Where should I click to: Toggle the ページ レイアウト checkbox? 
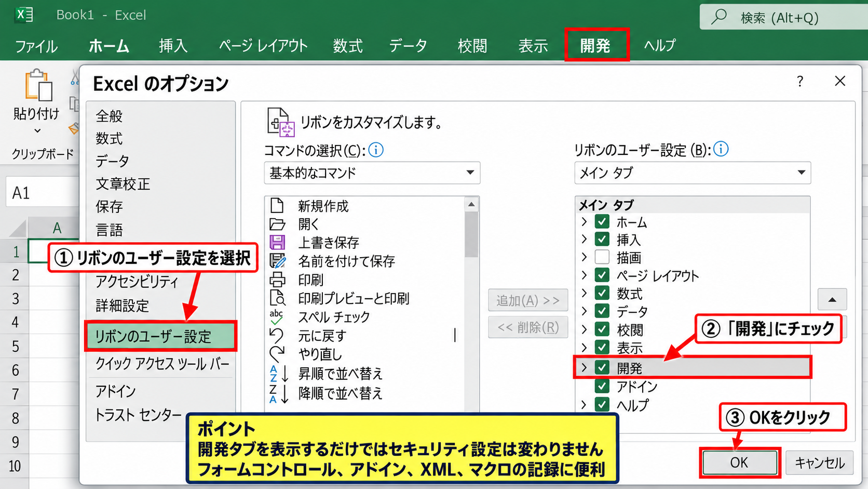pyautogui.click(x=602, y=275)
